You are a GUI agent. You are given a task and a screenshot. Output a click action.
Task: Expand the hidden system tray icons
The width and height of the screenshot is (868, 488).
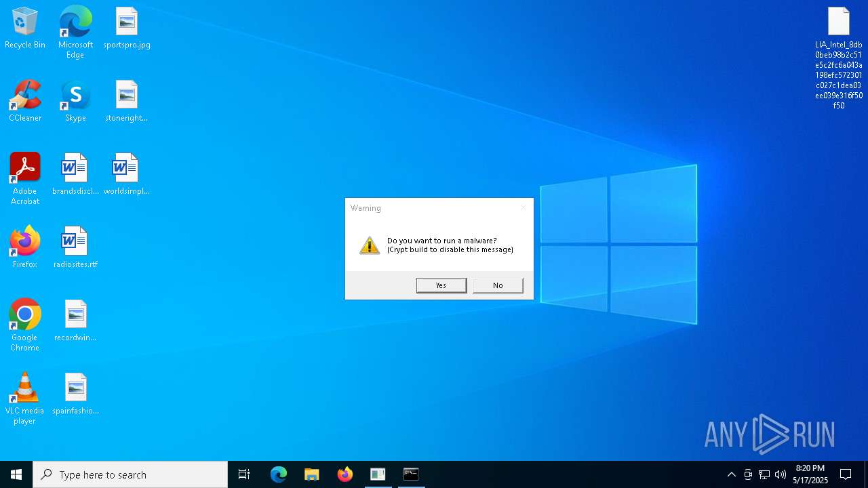[x=732, y=474]
